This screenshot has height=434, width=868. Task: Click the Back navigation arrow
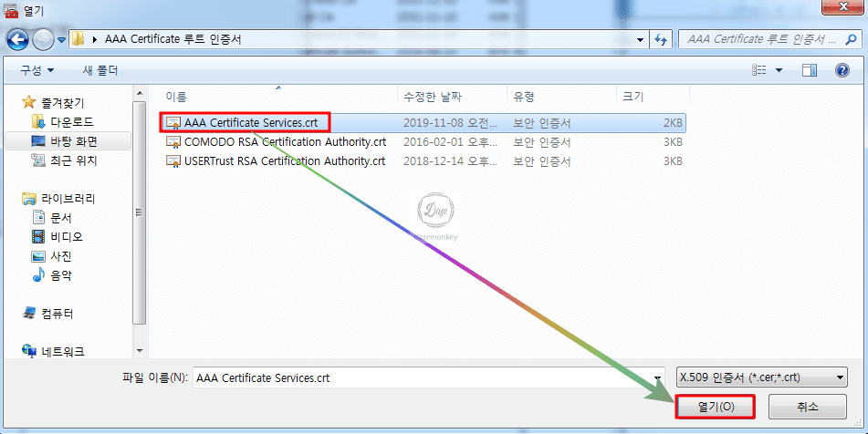point(17,39)
